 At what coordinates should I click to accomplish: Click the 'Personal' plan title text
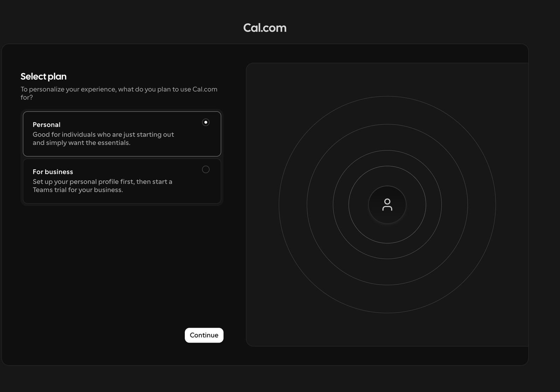pos(47,125)
